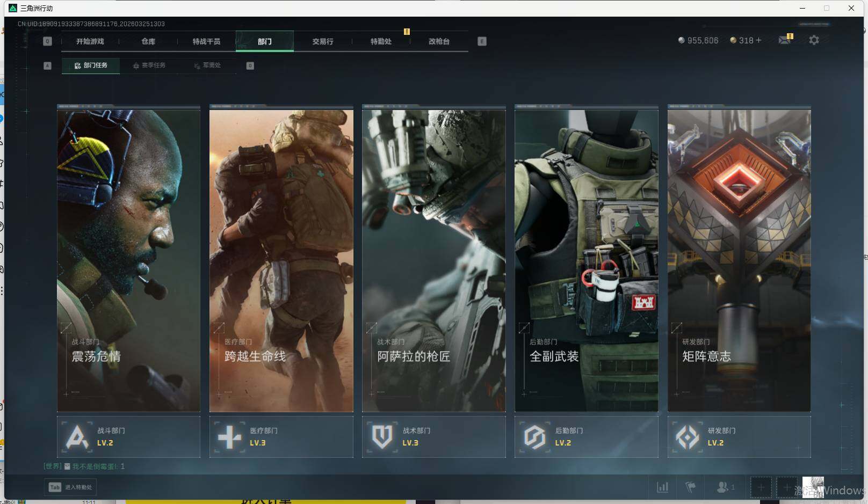
Task: Click the D key hint icon
Action: [x=250, y=65]
